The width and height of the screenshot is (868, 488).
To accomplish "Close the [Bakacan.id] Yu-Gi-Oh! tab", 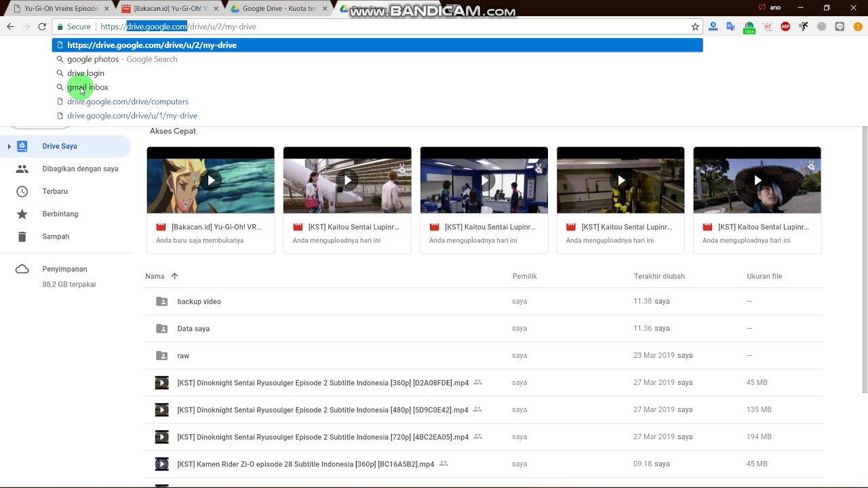I will [216, 9].
